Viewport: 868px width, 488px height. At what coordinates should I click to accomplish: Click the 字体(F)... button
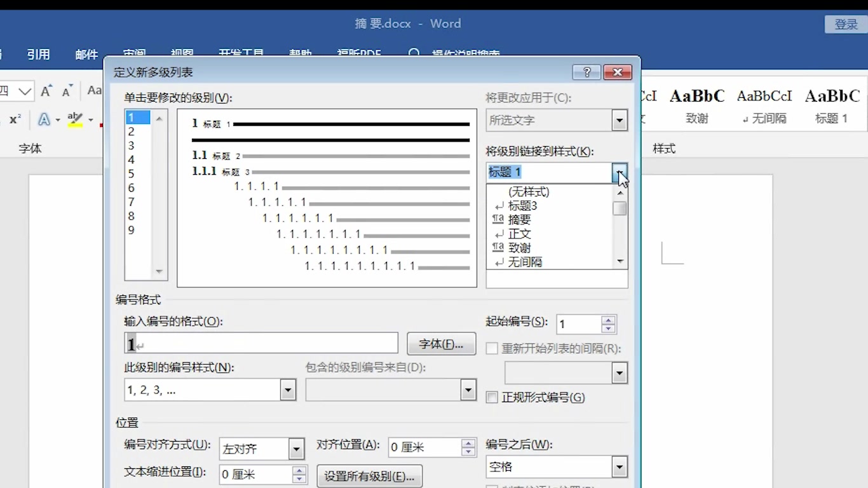point(441,344)
